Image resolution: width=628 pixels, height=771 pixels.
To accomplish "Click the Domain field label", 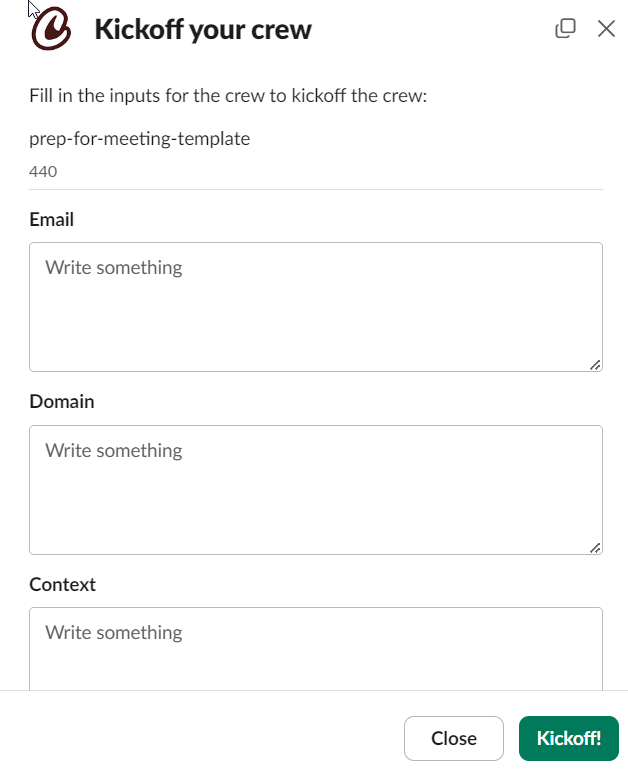I will point(62,401).
